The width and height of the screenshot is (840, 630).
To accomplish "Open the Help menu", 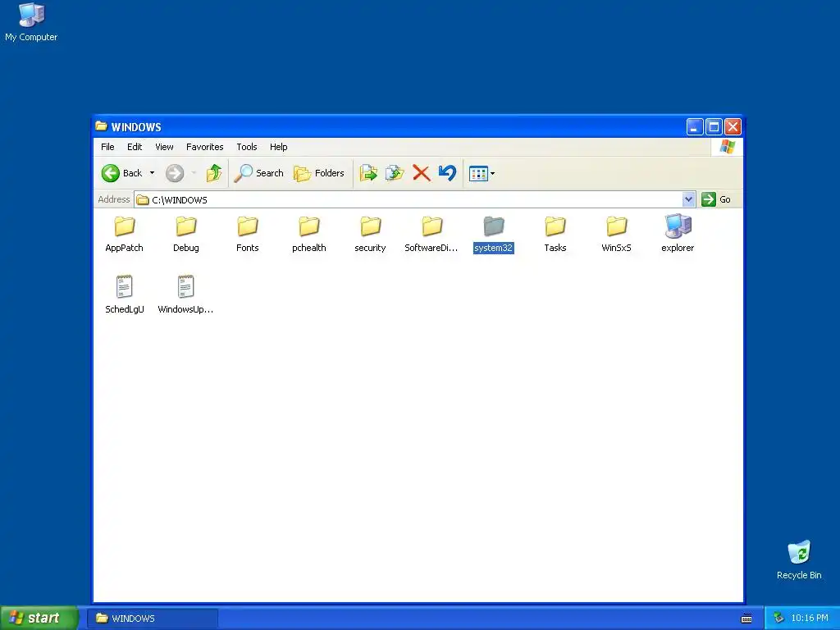I will 279,147.
